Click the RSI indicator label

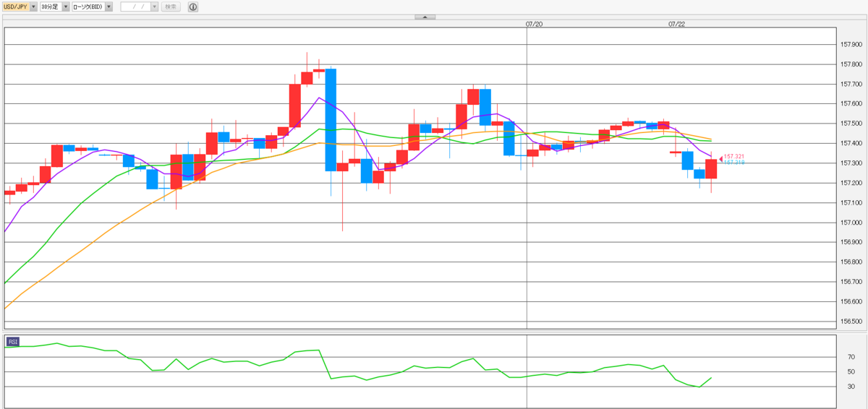13,341
